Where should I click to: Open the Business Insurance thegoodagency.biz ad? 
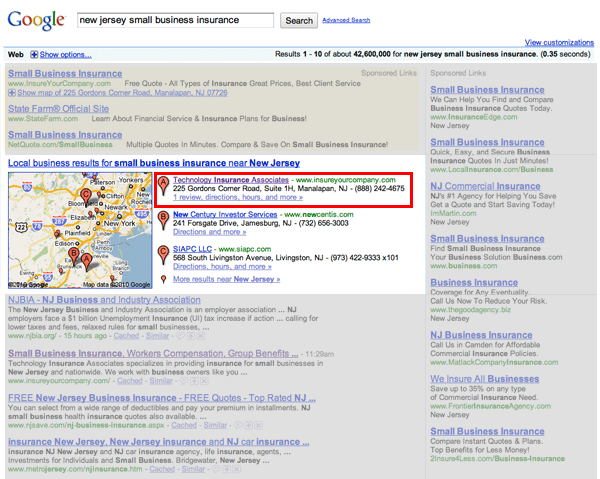point(474,283)
